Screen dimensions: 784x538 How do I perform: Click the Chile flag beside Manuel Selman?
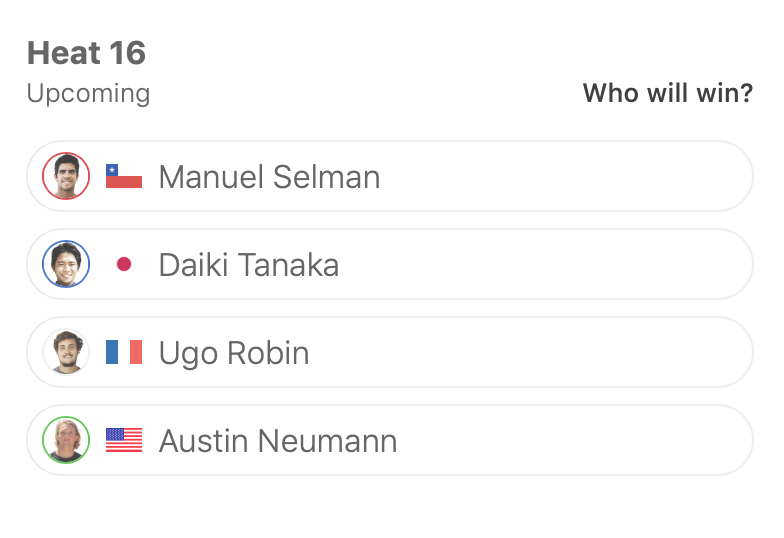(124, 177)
